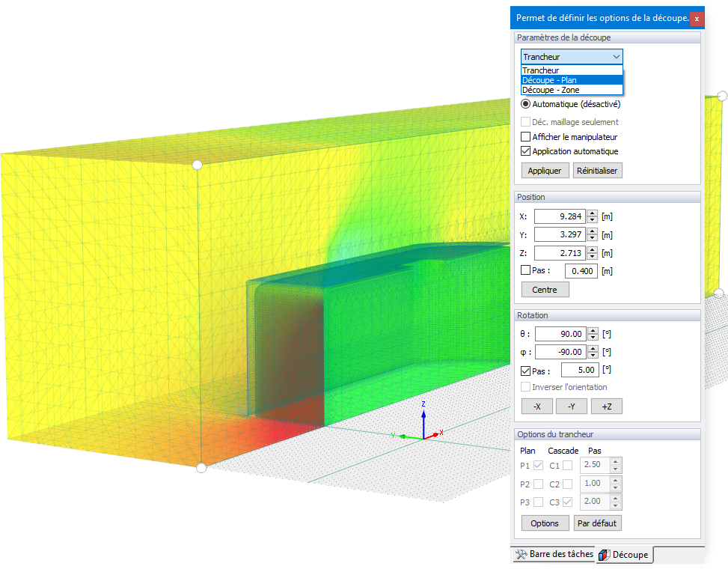Click the Découpe cube icon
The width and height of the screenshot is (728, 569).
(604, 555)
